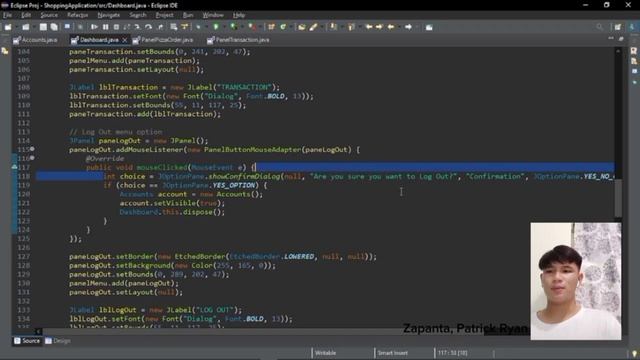The width and height of the screenshot is (640, 360).
Task: Click the Writable status bar entry
Action: click(325, 353)
